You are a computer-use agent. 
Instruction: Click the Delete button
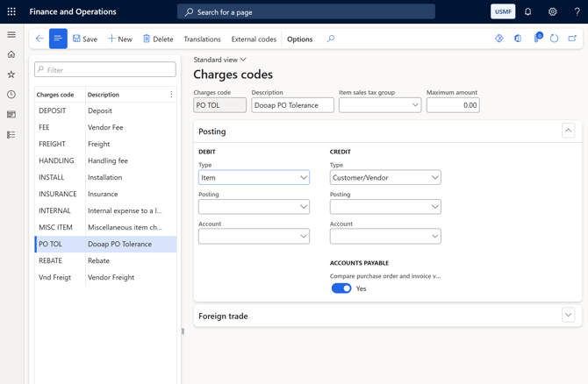tap(158, 39)
